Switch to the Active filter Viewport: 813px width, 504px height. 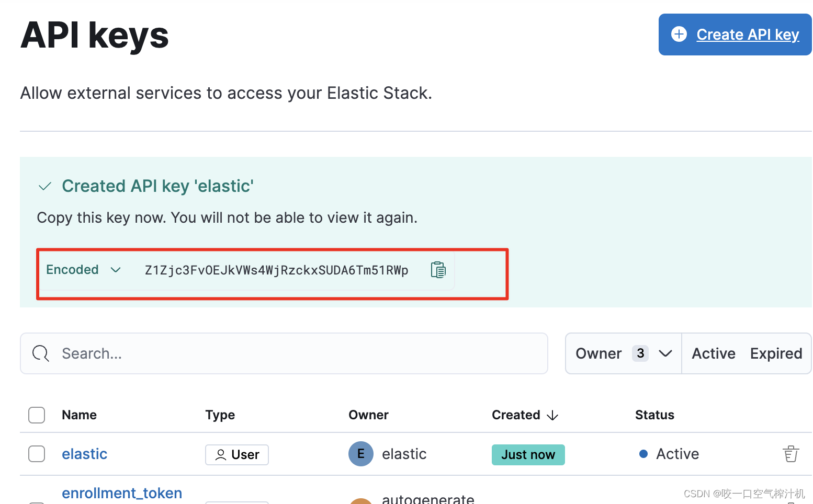pos(713,353)
